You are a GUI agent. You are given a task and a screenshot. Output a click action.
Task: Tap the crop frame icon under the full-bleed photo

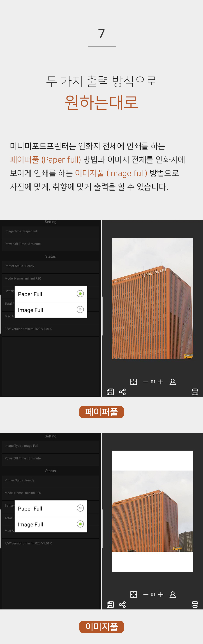(134, 382)
